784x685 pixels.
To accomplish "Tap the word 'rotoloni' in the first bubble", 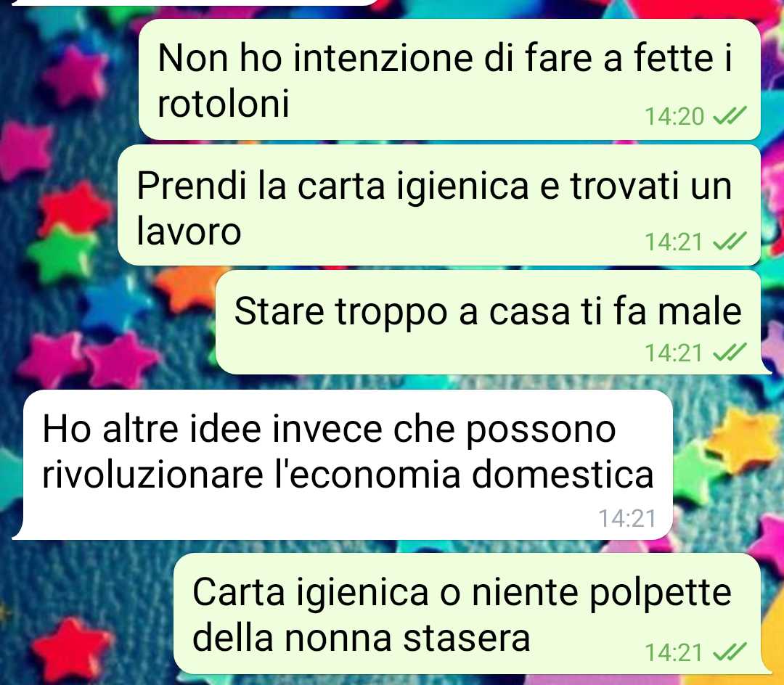I will coord(224,104).
